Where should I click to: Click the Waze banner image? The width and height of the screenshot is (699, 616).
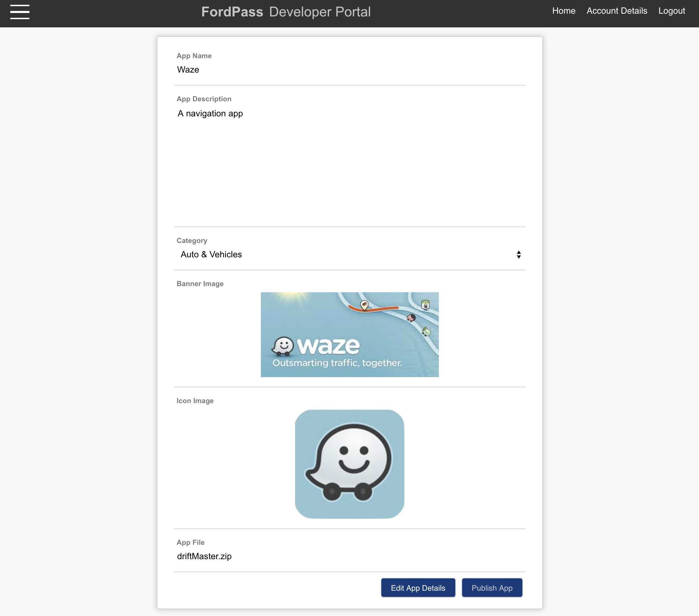point(349,334)
